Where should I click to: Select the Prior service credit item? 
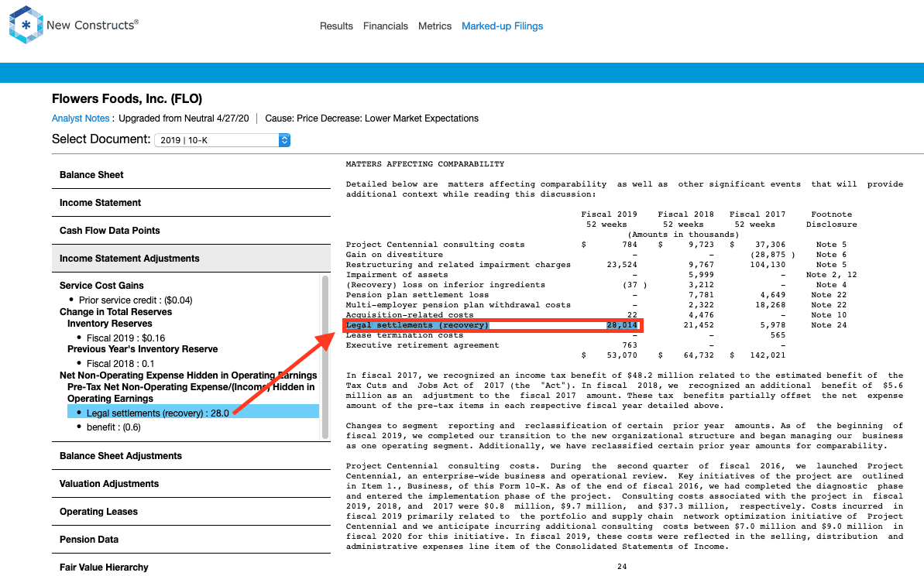[x=136, y=300]
